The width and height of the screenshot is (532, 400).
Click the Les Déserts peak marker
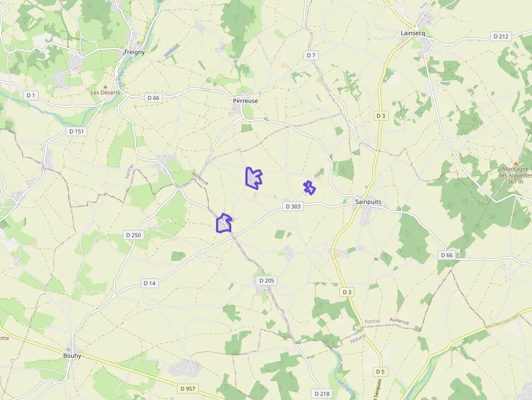tap(105, 87)
